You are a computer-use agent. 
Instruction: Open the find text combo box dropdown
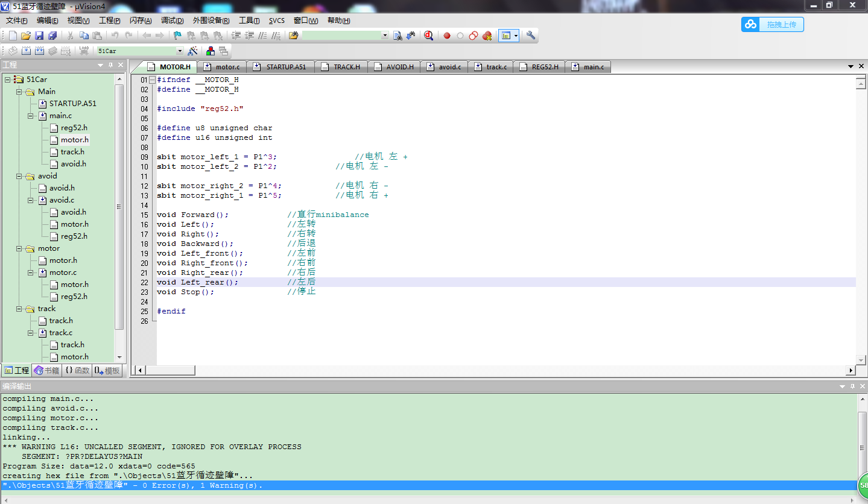tap(385, 36)
